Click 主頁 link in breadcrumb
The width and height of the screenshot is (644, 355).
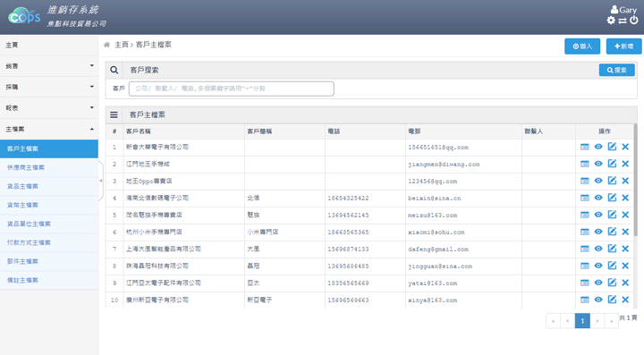pos(121,45)
